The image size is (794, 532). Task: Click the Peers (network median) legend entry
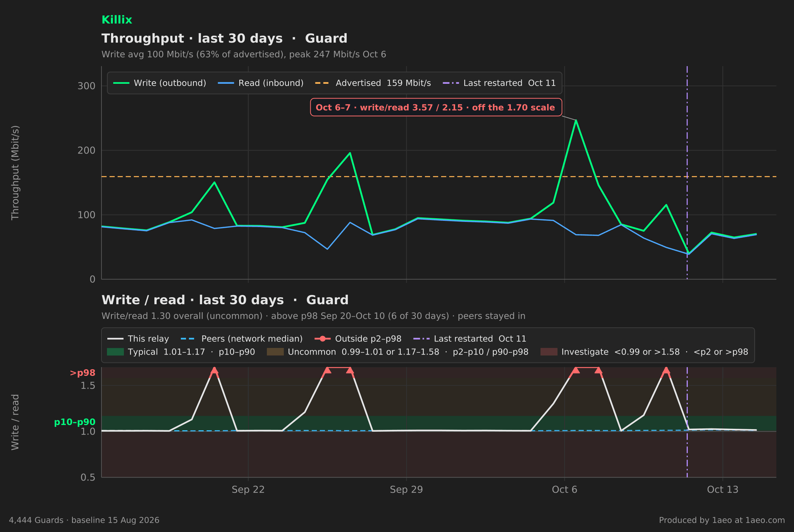click(x=242, y=339)
